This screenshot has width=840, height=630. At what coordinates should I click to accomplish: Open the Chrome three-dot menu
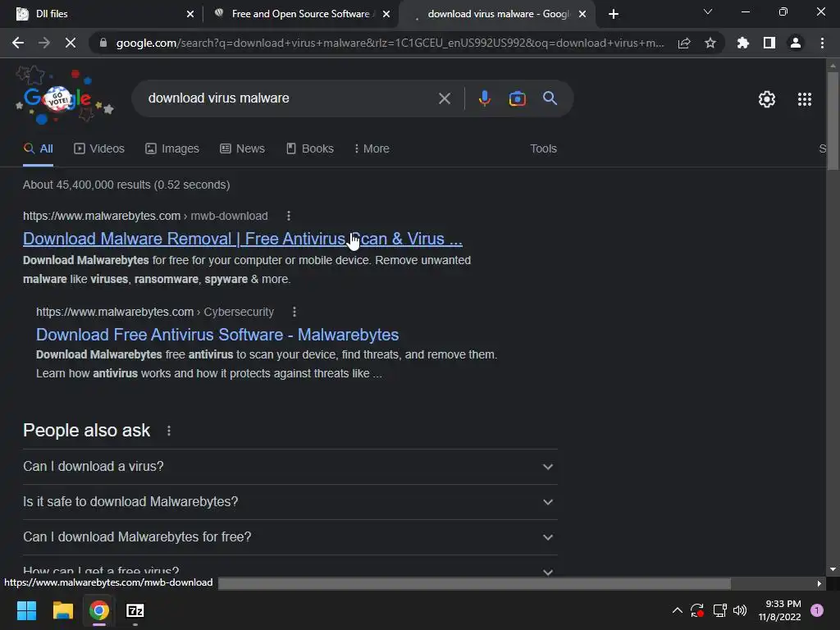822,43
